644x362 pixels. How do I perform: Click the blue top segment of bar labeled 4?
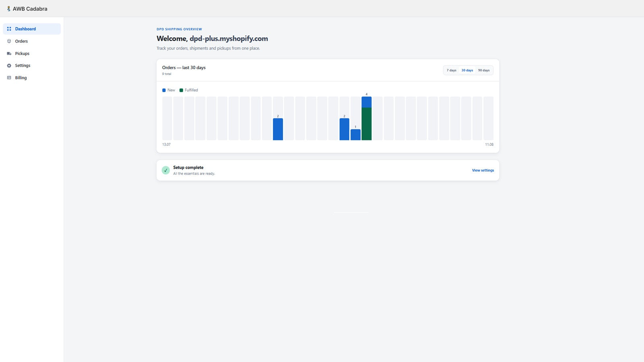(x=366, y=102)
